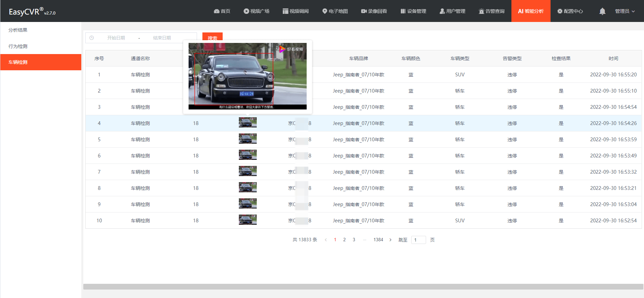Click current page number 1

tap(335, 240)
